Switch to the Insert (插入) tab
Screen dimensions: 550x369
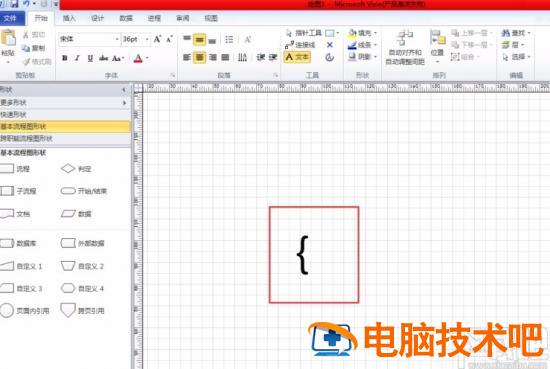69,18
